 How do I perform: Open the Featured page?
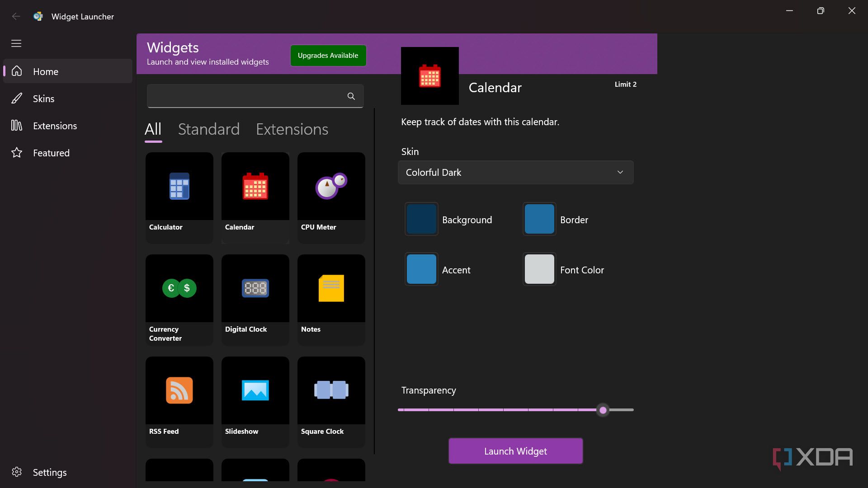point(68,153)
